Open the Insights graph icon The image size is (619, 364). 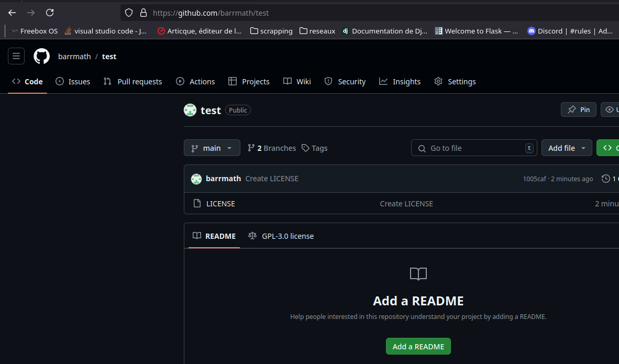[383, 81]
